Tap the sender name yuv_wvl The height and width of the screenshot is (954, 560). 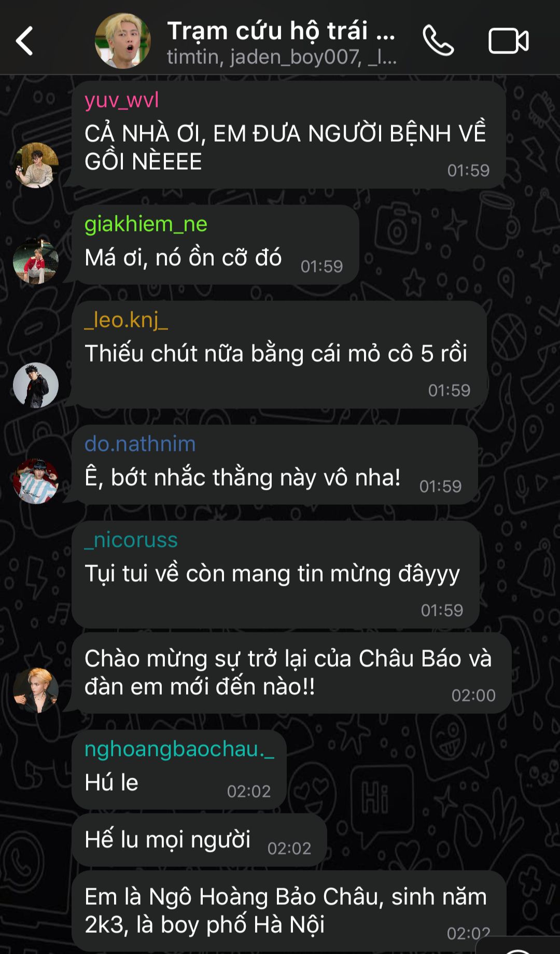122,100
